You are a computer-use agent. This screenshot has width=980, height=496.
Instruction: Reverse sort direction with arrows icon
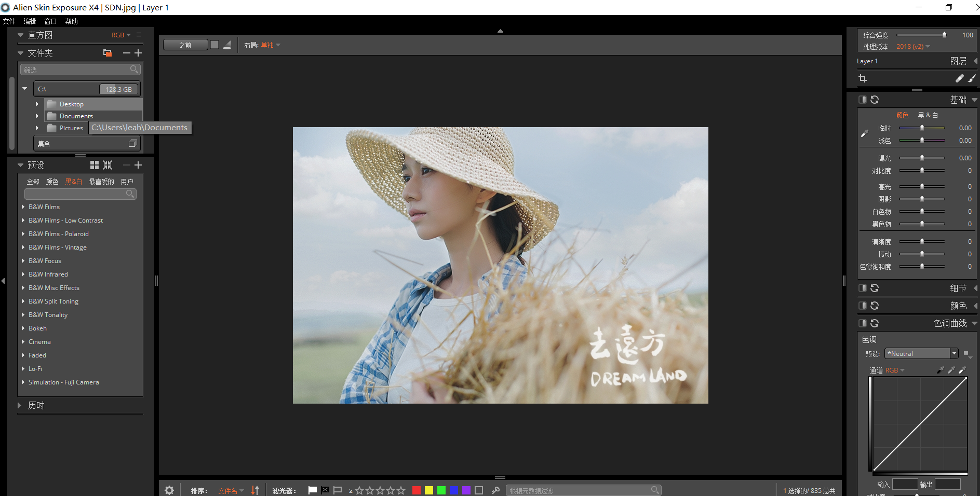(255, 490)
